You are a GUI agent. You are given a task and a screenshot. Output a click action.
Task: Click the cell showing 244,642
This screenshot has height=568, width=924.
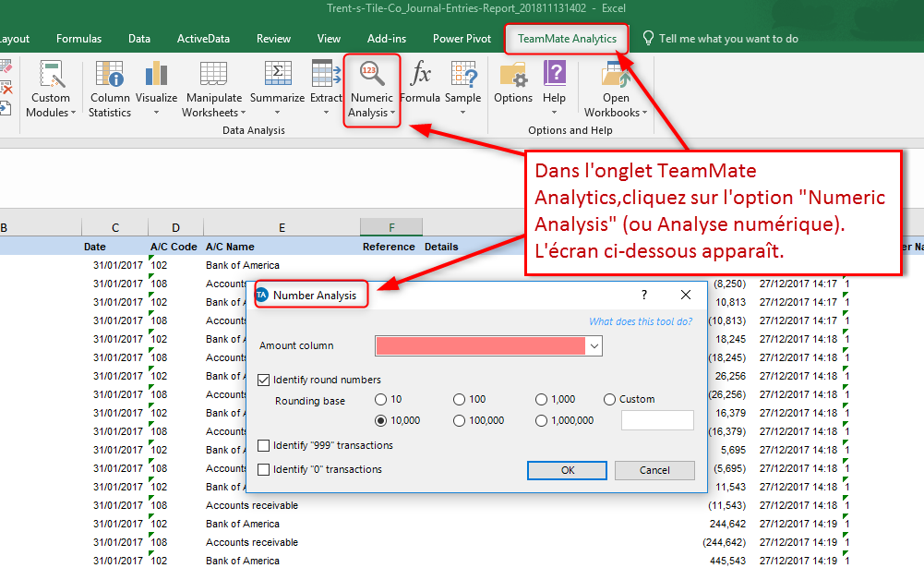pyautogui.click(x=727, y=524)
